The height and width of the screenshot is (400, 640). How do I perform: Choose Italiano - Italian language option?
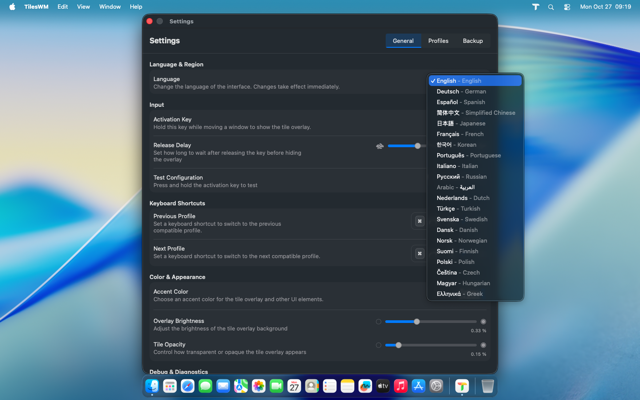pyautogui.click(x=475, y=166)
